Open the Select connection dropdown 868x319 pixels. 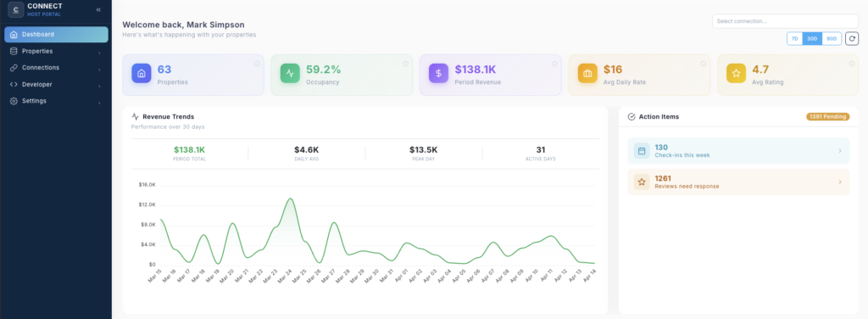[785, 21]
